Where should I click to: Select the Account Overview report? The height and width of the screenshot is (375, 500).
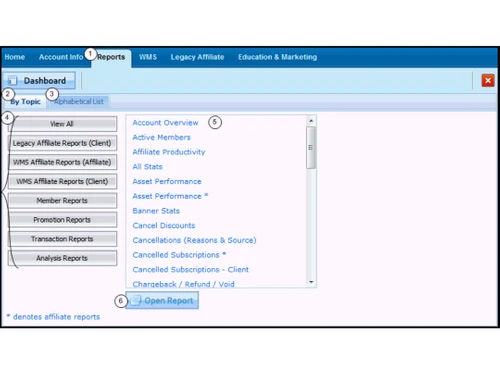[x=165, y=123]
